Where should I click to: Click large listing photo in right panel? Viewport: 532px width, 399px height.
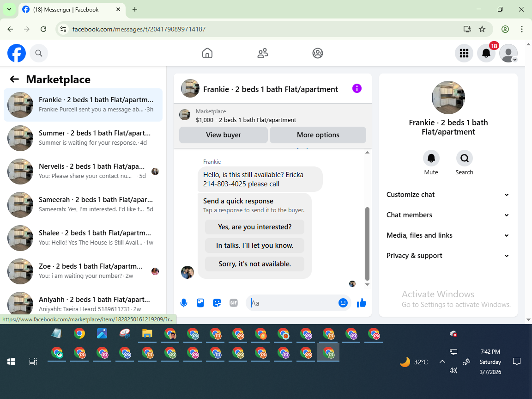click(x=448, y=98)
